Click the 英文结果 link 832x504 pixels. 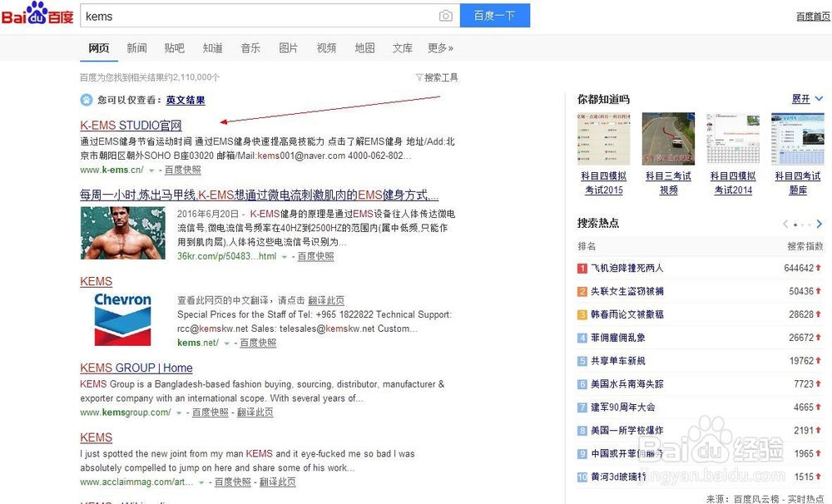tap(186, 100)
